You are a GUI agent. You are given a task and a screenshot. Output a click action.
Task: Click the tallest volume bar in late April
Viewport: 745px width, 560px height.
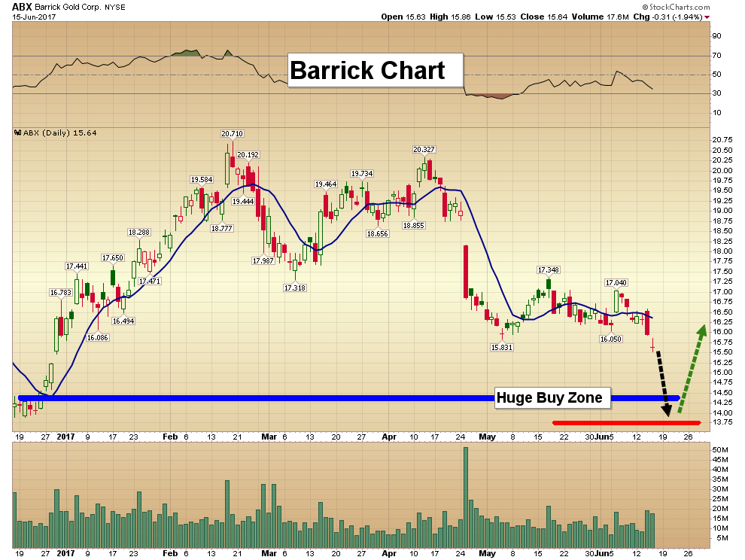click(466, 498)
